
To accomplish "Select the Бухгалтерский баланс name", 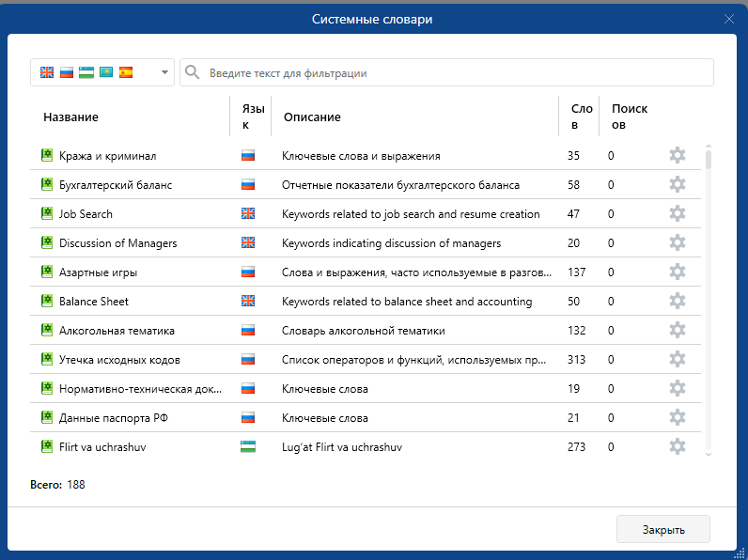I will [116, 185].
